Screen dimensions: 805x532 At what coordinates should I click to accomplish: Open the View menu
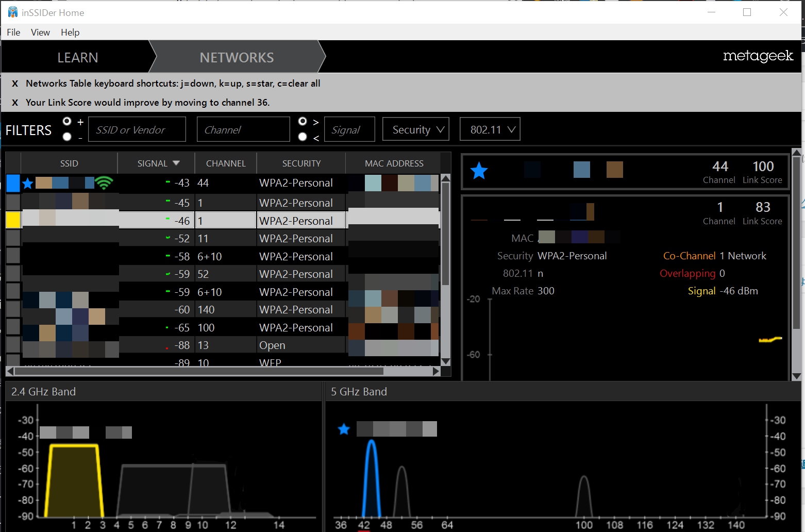pyautogui.click(x=40, y=32)
